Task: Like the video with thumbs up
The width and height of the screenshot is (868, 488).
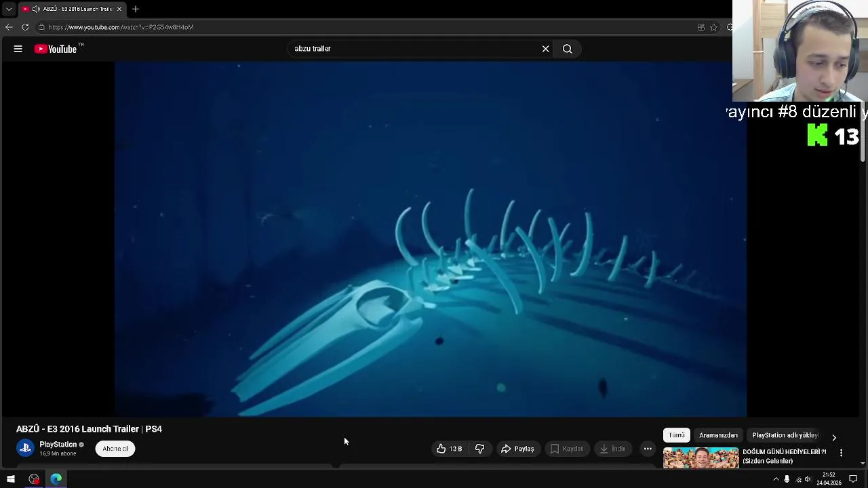Action: point(441,449)
